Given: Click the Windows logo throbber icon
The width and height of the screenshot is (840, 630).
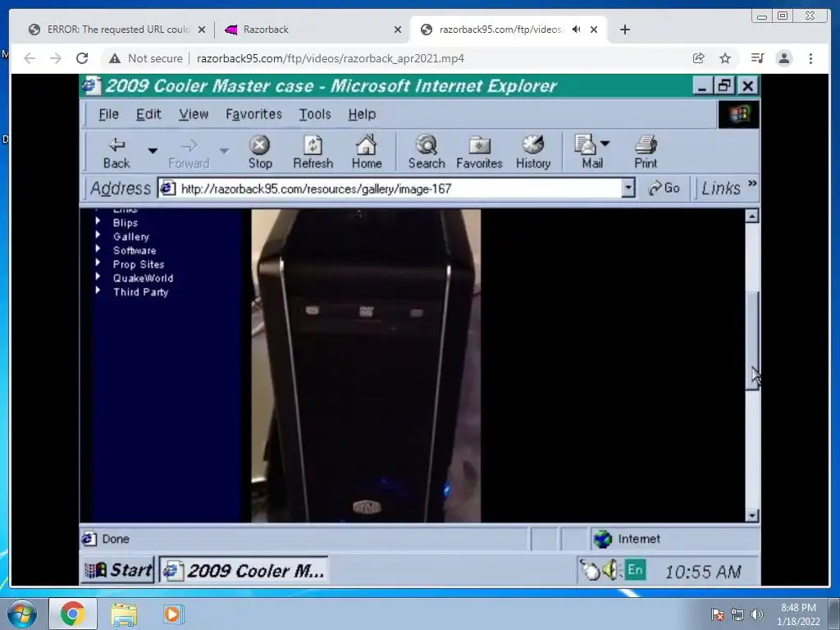Looking at the screenshot, I should click(738, 114).
